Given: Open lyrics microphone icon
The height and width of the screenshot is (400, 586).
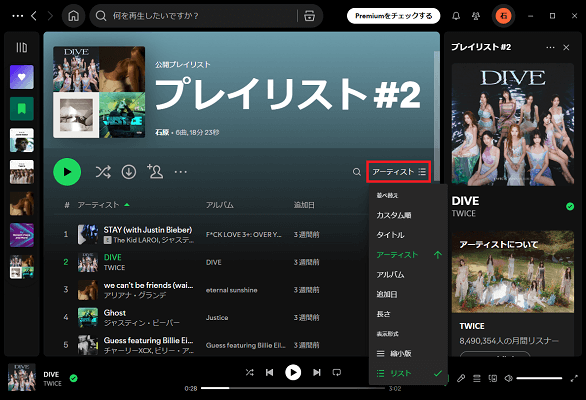Looking at the screenshot, I should pos(461,378).
